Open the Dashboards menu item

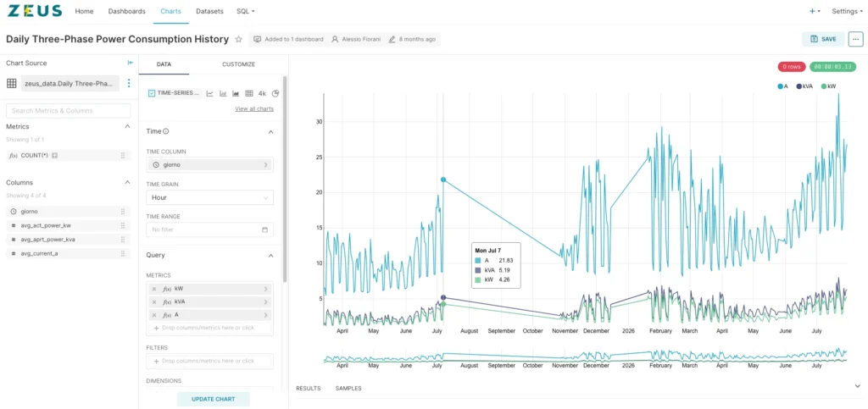point(127,11)
